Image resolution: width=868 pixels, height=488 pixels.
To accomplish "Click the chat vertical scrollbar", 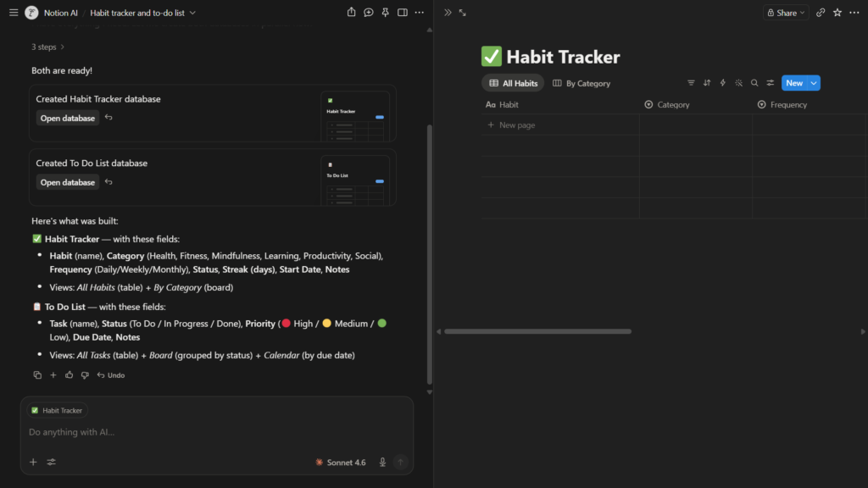I will point(430,254).
